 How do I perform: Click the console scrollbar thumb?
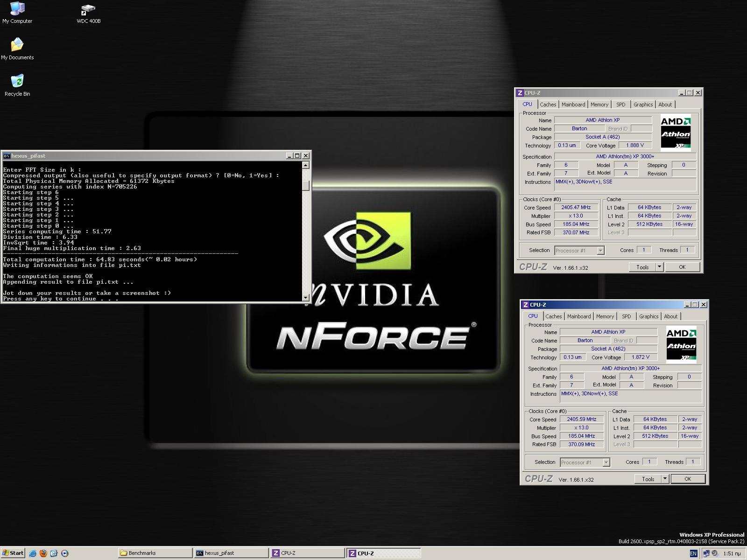pos(306,185)
